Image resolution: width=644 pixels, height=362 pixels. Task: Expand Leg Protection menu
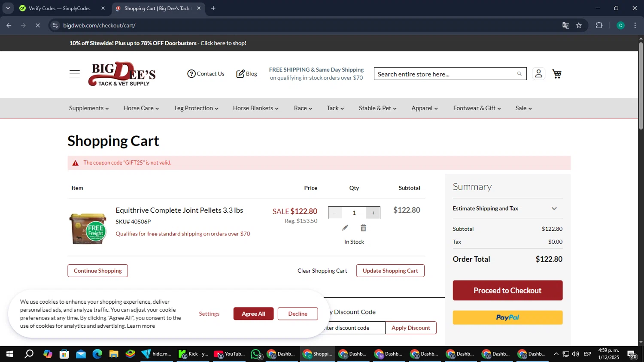(x=196, y=108)
